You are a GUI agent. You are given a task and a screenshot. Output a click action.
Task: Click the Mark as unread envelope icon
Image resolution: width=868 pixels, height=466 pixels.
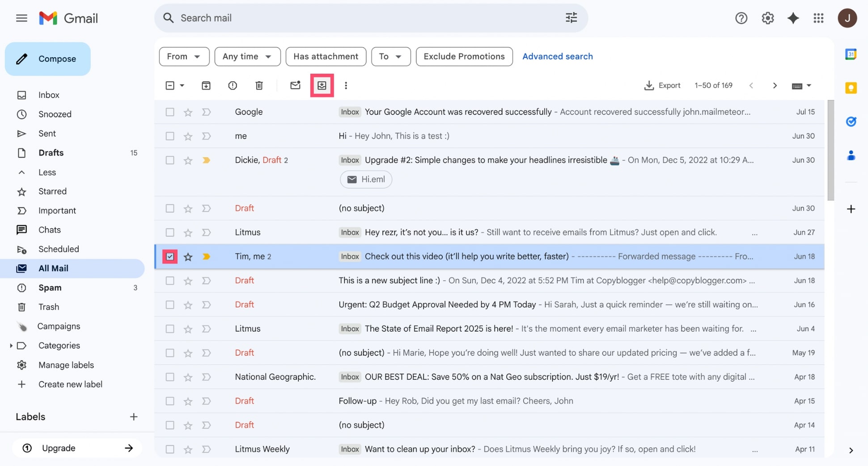(x=295, y=85)
